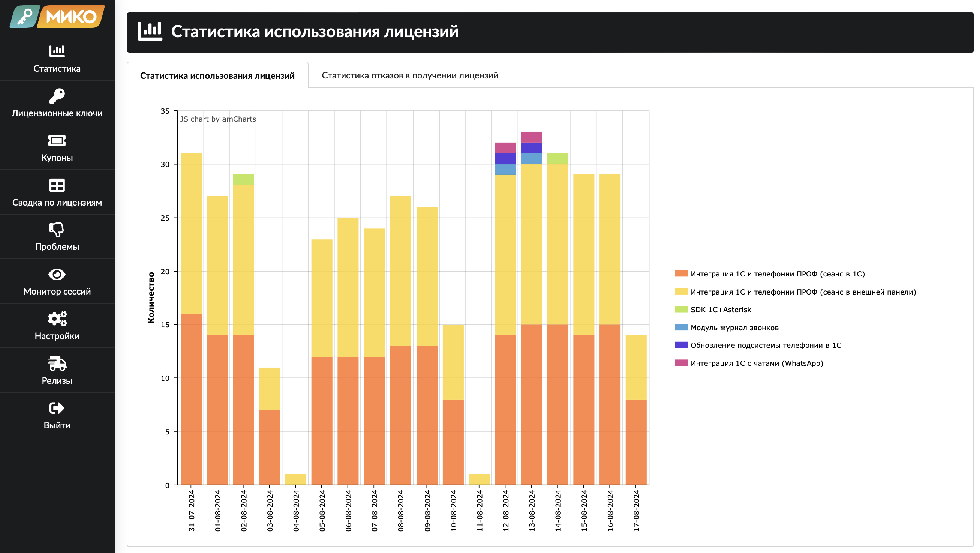This screenshot has width=980, height=553.
Task: Click orange segment of 16-08-2024 bar
Action: (x=610, y=404)
